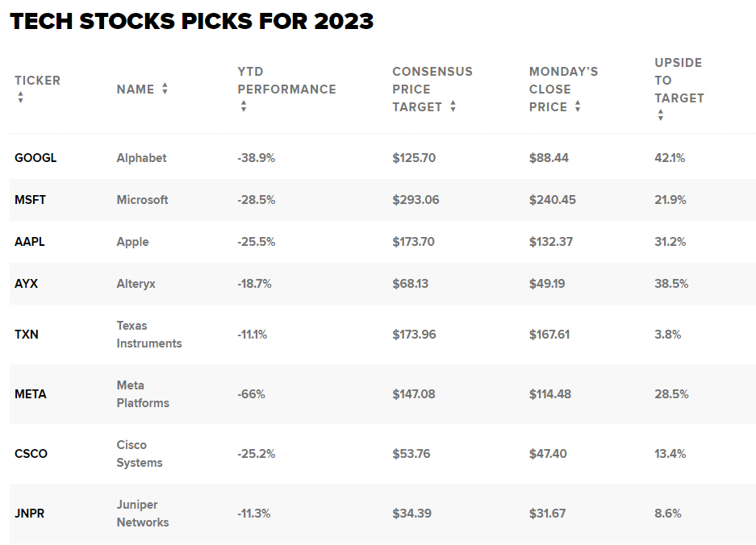756x545 pixels.
Task: Open the META ticker link
Action: [31, 394]
